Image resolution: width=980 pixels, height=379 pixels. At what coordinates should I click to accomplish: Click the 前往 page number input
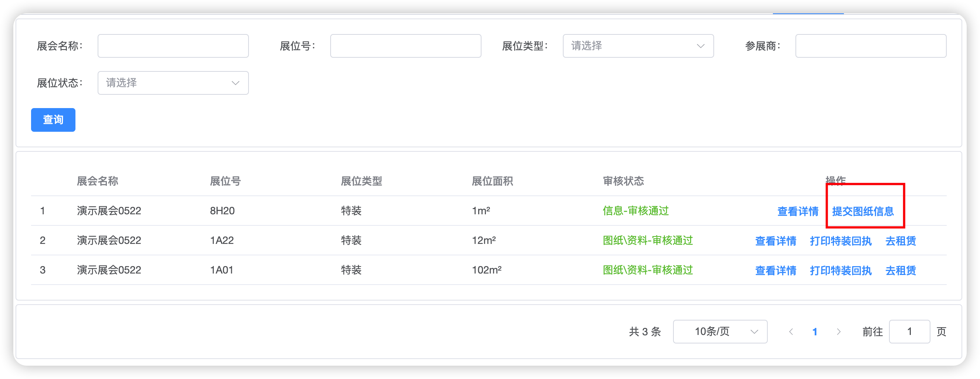click(x=909, y=332)
